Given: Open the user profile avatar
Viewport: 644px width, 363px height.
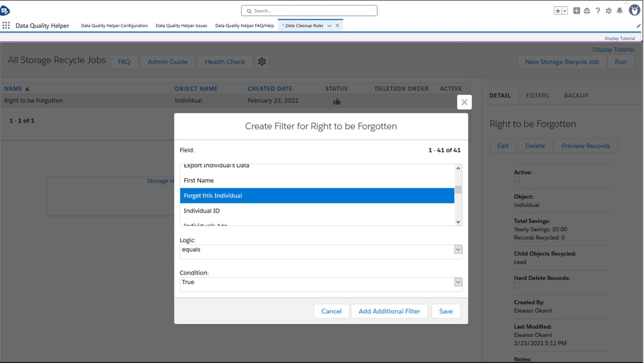Looking at the screenshot, I should (634, 10).
